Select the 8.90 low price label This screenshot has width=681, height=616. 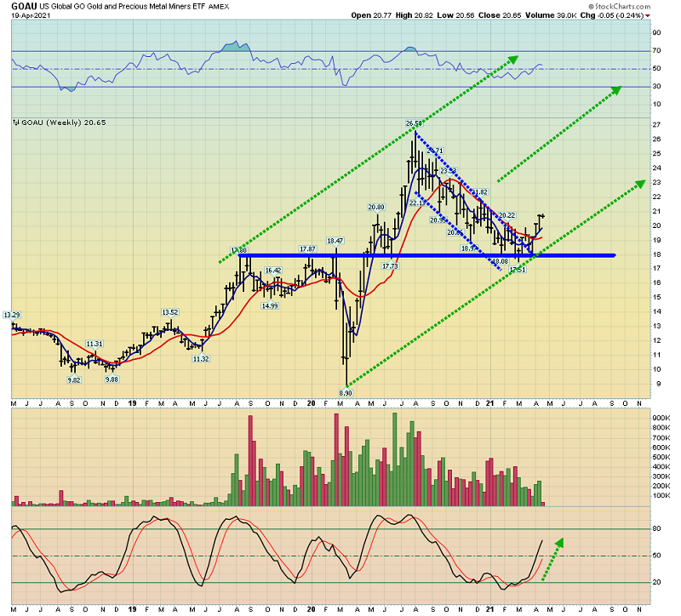(x=346, y=393)
